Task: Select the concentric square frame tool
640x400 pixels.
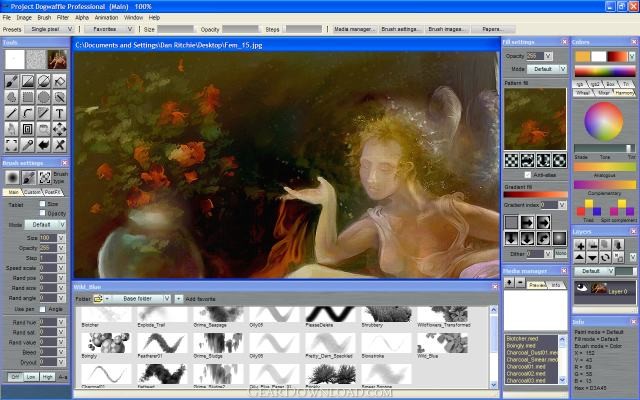Action: tap(27, 129)
